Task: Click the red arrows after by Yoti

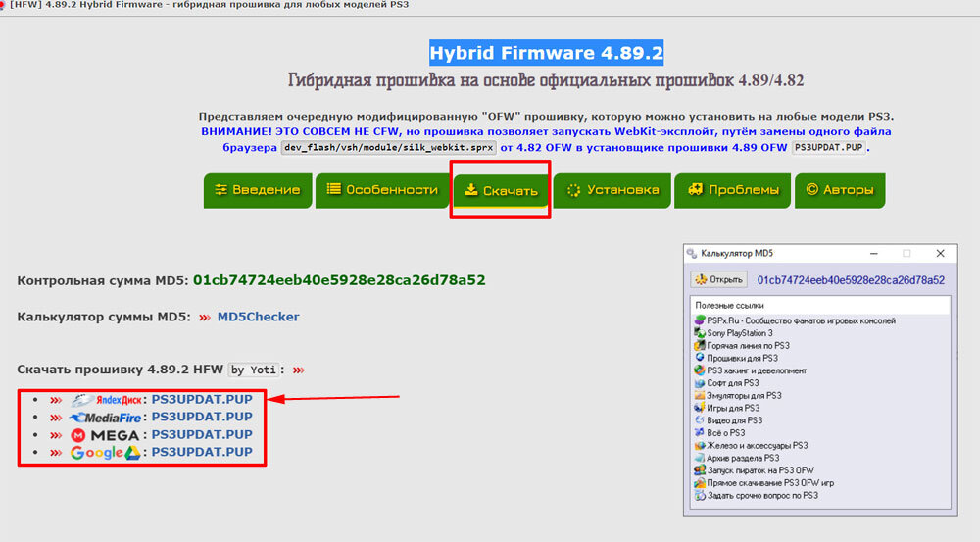Action: tap(299, 370)
